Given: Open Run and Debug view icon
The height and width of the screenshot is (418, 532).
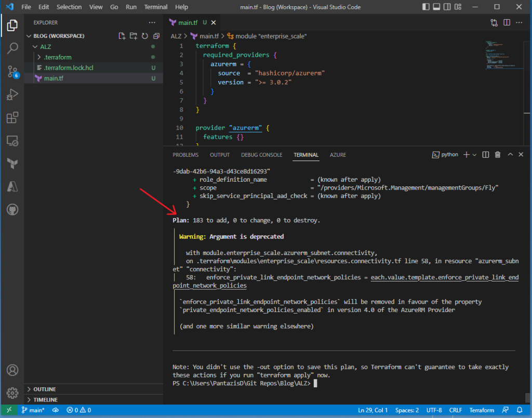Looking at the screenshot, I should 12,95.
